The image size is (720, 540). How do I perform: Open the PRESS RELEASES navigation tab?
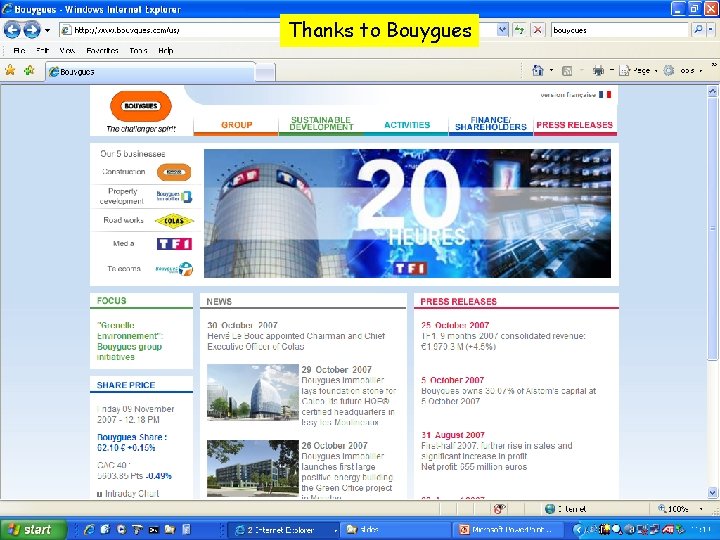point(574,125)
